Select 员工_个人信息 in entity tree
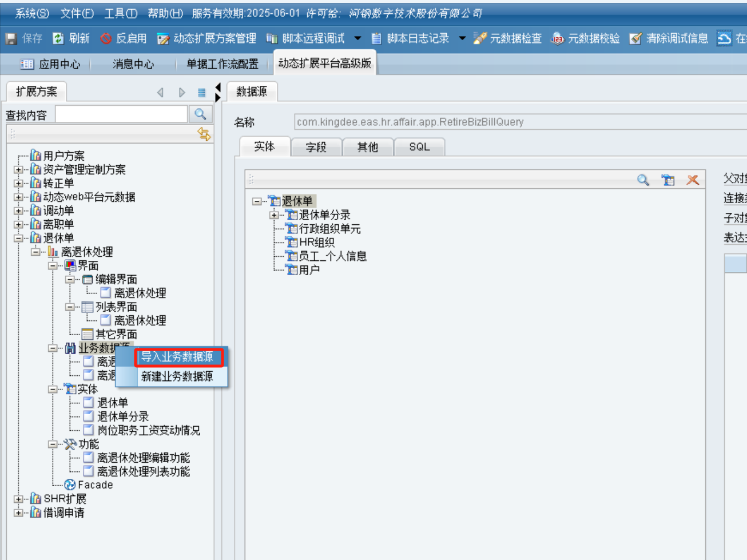The height and width of the screenshot is (560, 747). [x=333, y=256]
